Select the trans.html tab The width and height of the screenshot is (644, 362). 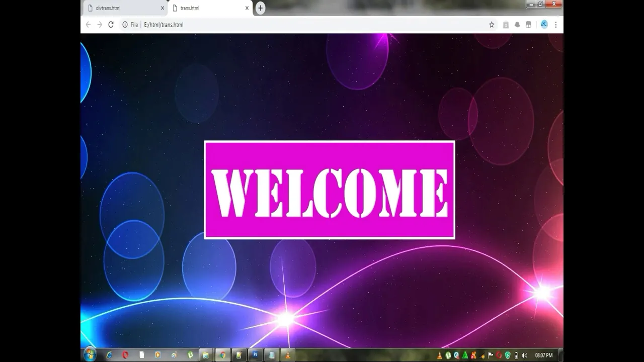coord(210,8)
